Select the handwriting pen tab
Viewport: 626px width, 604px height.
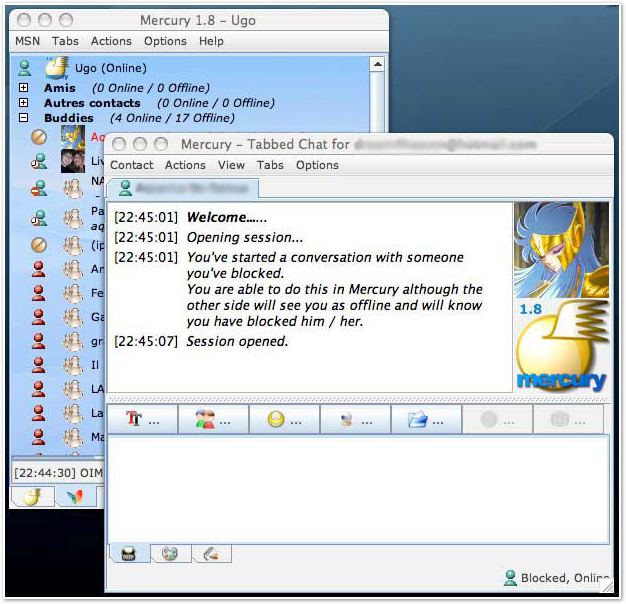tap(211, 554)
